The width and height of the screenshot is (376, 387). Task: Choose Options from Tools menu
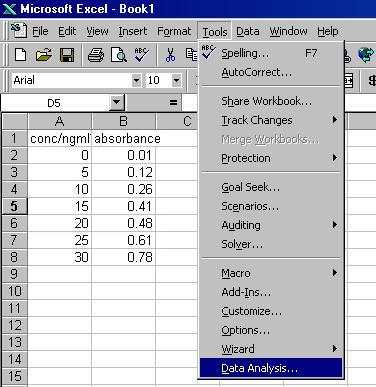pos(271,330)
